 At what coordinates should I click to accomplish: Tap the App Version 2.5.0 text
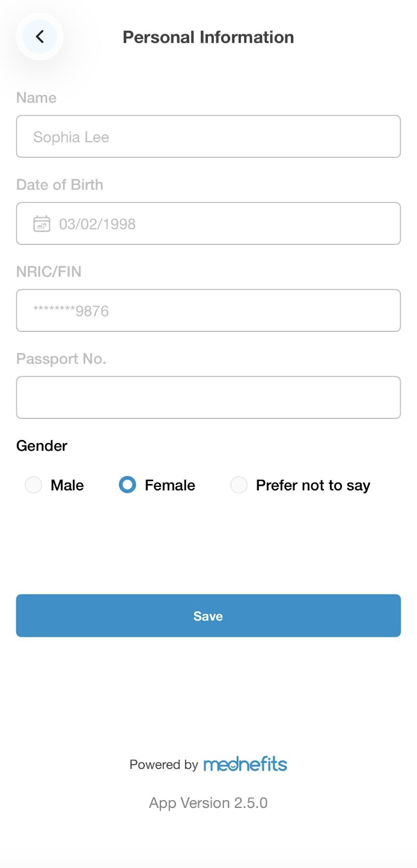pyautogui.click(x=208, y=803)
